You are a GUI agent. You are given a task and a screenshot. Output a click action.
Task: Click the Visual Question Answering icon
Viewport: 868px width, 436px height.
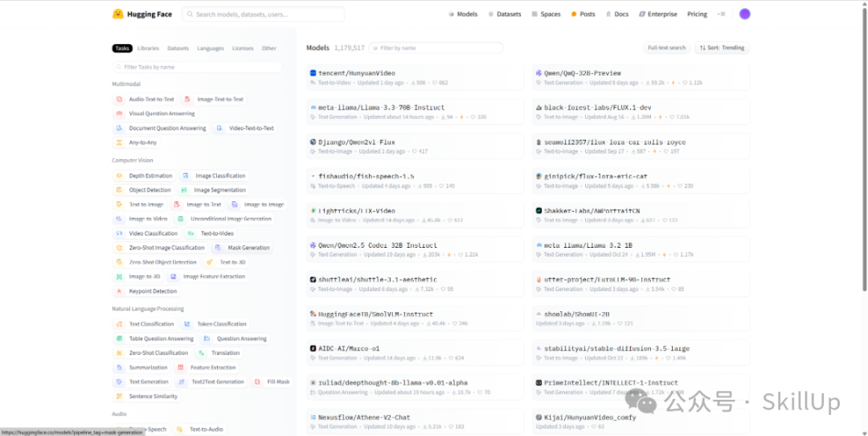[119, 113]
